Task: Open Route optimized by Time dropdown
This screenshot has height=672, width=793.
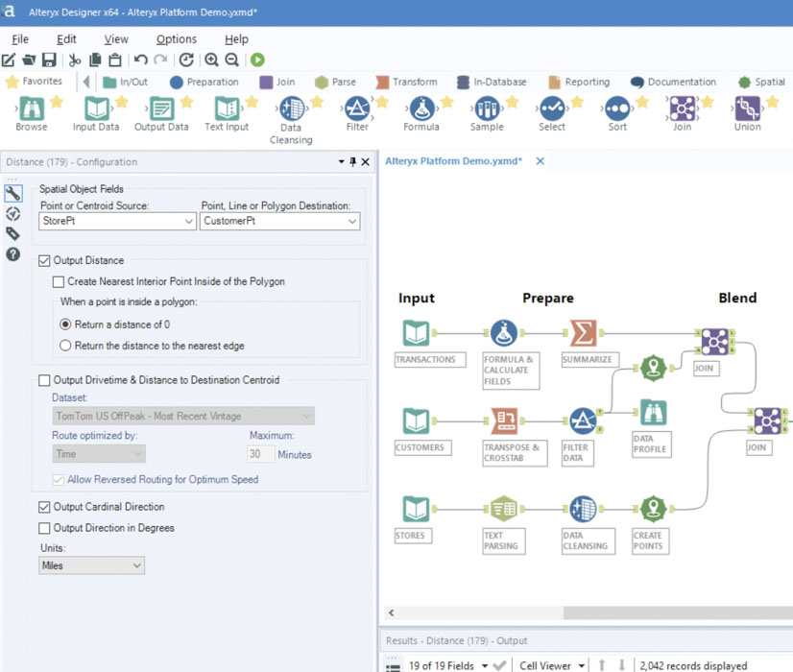Action: click(99, 453)
